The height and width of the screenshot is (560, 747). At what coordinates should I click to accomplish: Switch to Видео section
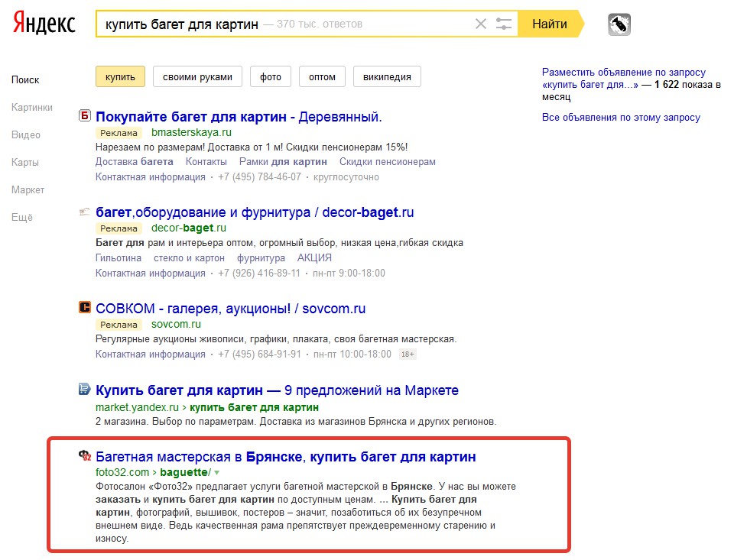[26, 135]
